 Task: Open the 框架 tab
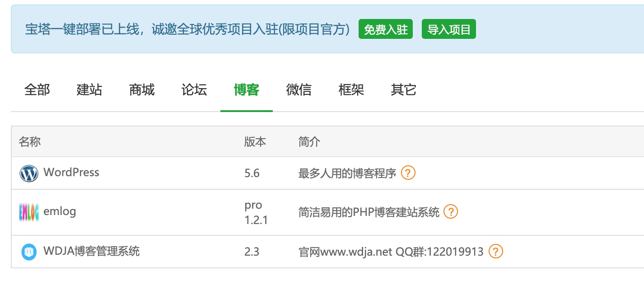point(351,90)
